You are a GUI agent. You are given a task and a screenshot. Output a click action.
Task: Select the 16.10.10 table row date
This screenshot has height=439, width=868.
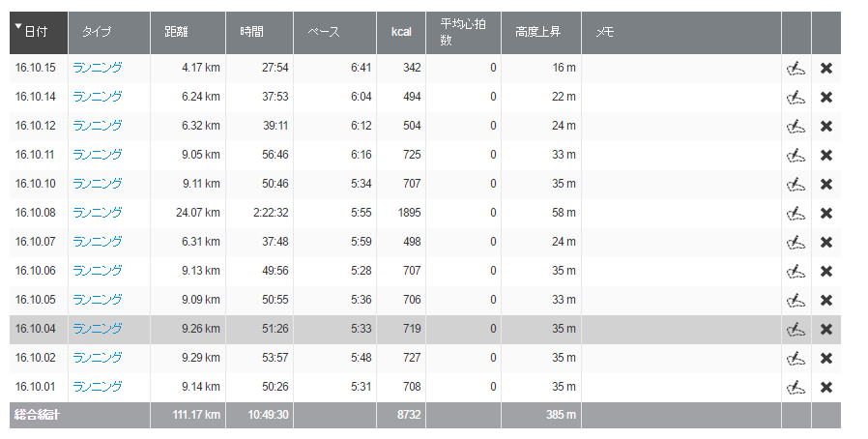click(36, 184)
